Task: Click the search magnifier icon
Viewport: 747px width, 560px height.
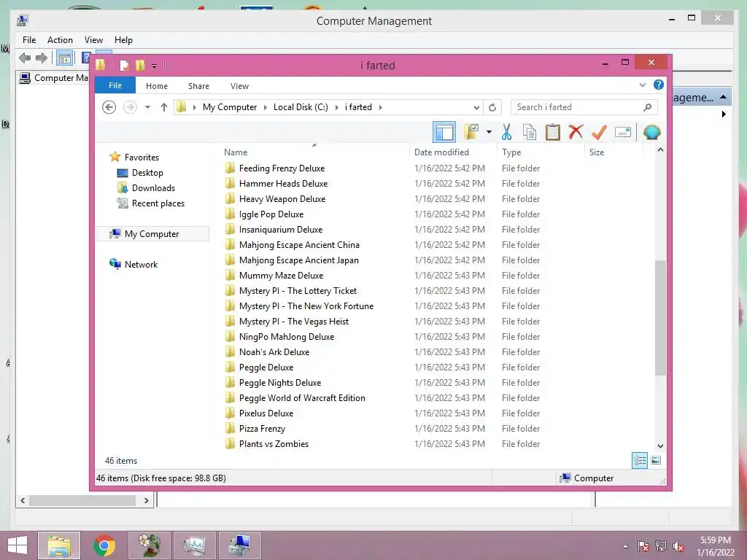Action: (647, 107)
